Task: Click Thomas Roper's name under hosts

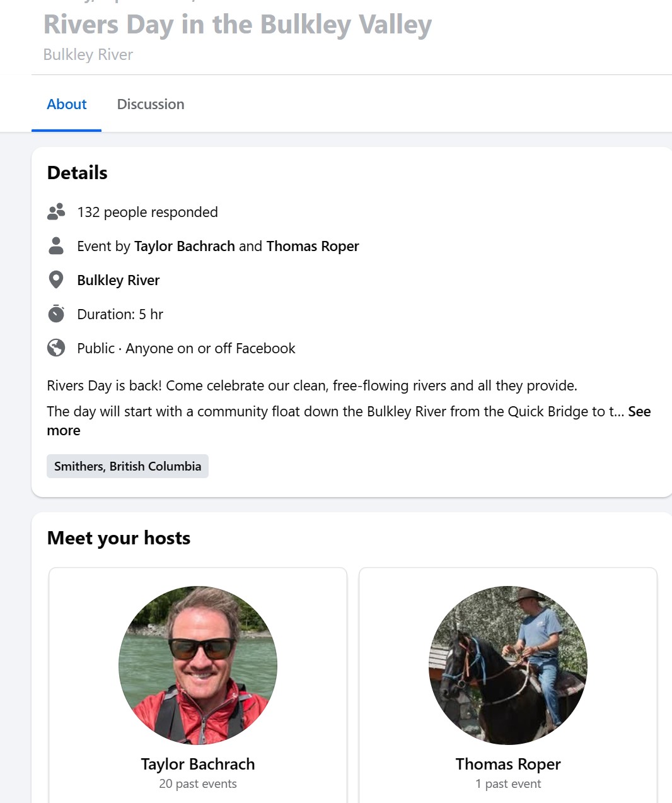Action: 508,764
